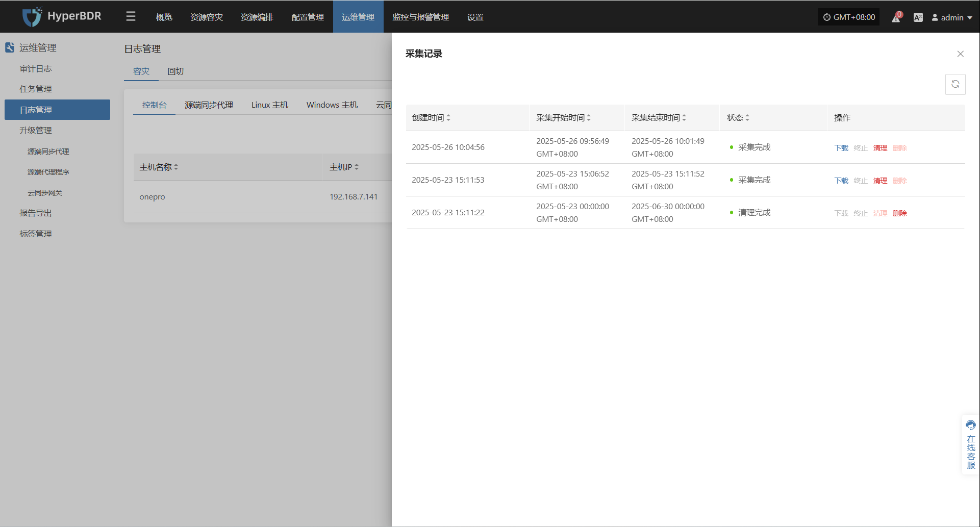Click host IP 192.168.7.141
This screenshot has width=980, height=527.
(354, 197)
